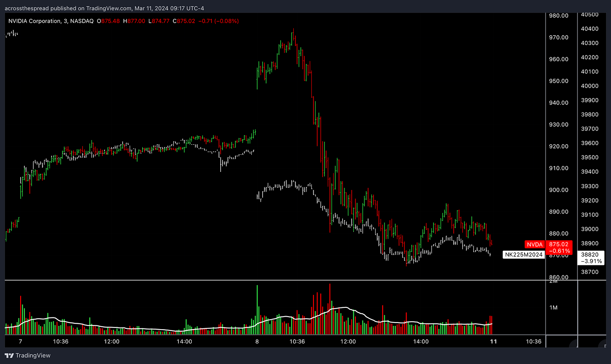Click the 39400 Nikkei axis label

pyautogui.click(x=590, y=172)
